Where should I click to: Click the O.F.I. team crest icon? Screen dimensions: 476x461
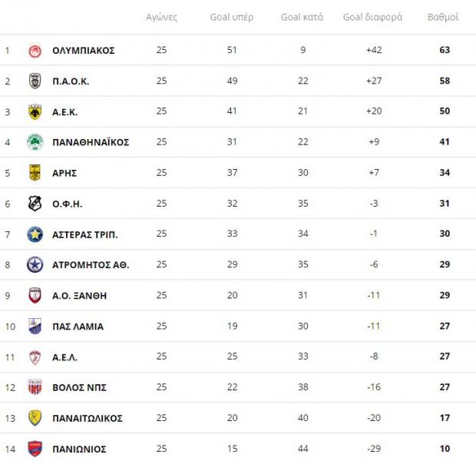(x=34, y=204)
